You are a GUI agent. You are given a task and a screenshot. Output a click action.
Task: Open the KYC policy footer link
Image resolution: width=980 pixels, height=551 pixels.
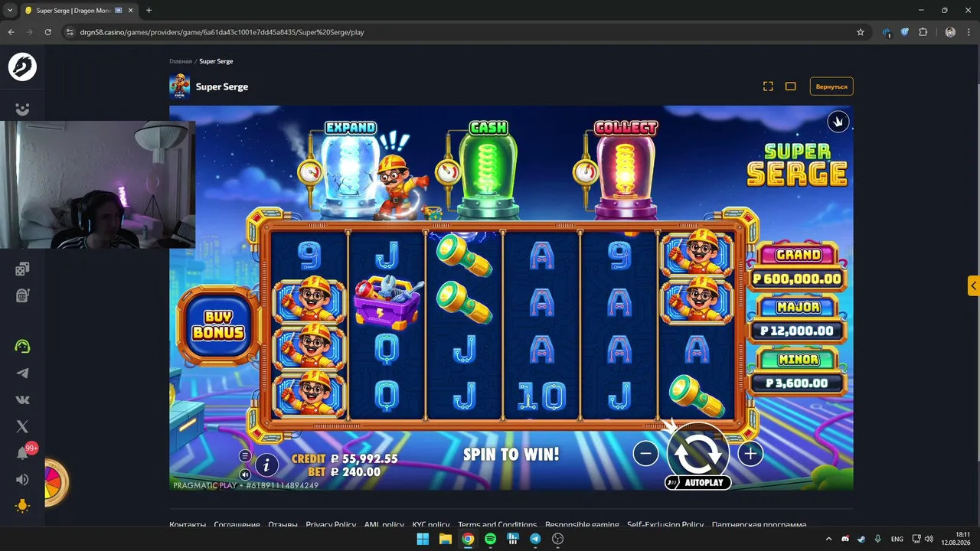(x=430, y=525)
